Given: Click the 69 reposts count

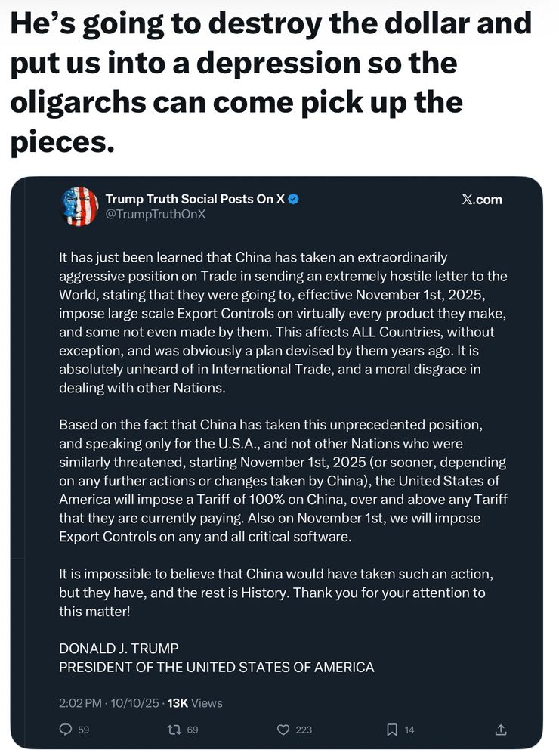Looking at the screenshot, I should click(x=192, y=730).
